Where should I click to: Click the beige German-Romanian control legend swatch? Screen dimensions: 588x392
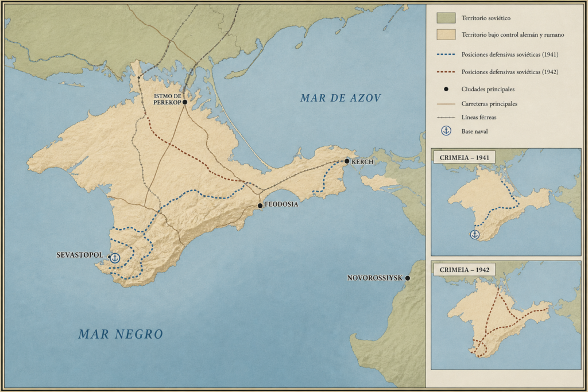point(446,34)
